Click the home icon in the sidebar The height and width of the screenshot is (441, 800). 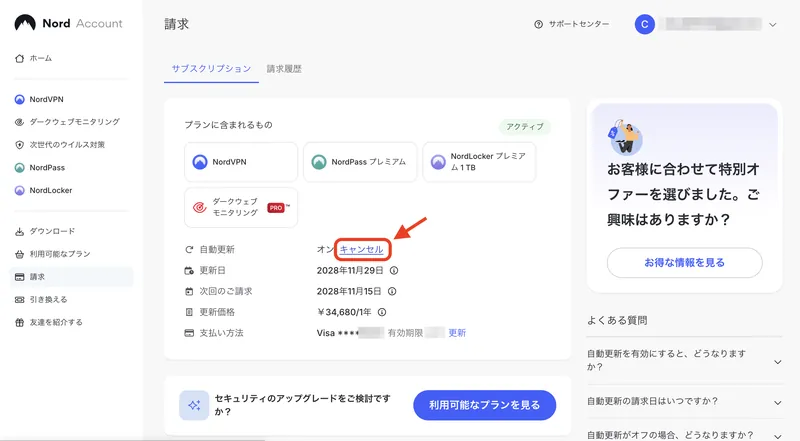(19, 58)
